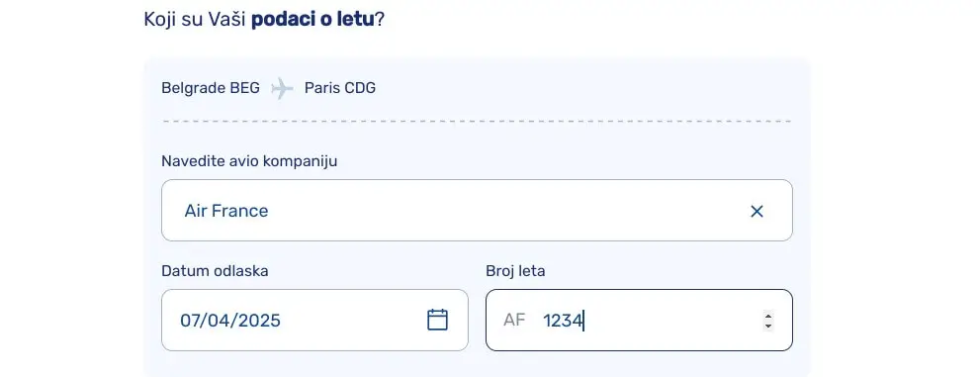The height and width of the screenshot is (377, 980).
Task: Select the Belgrade BEG departure label
Action: tap(211, 88)
